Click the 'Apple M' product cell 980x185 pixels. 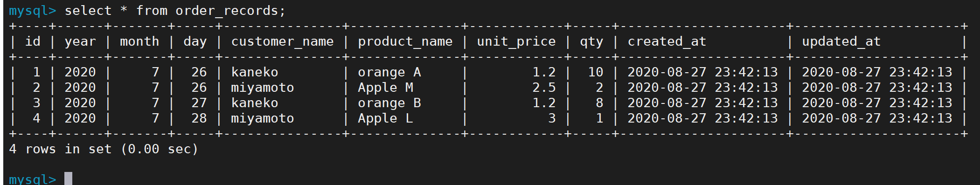pos(385,88)
